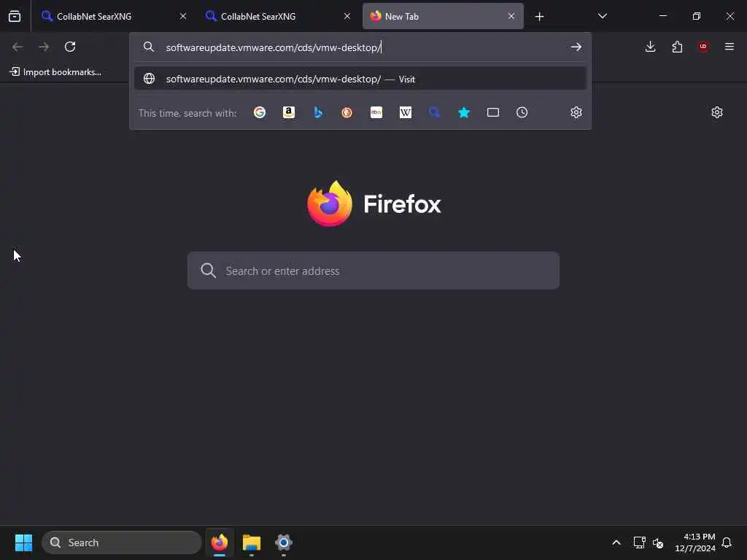Show hidden system tray icons
Viewport: 747px width, 560px height.
click(x=616, y=542)
